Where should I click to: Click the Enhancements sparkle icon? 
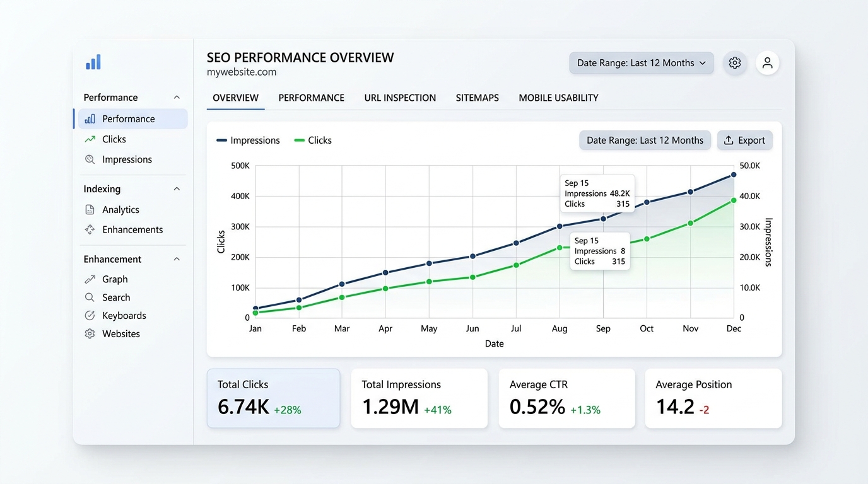click(x=90, y=229)
